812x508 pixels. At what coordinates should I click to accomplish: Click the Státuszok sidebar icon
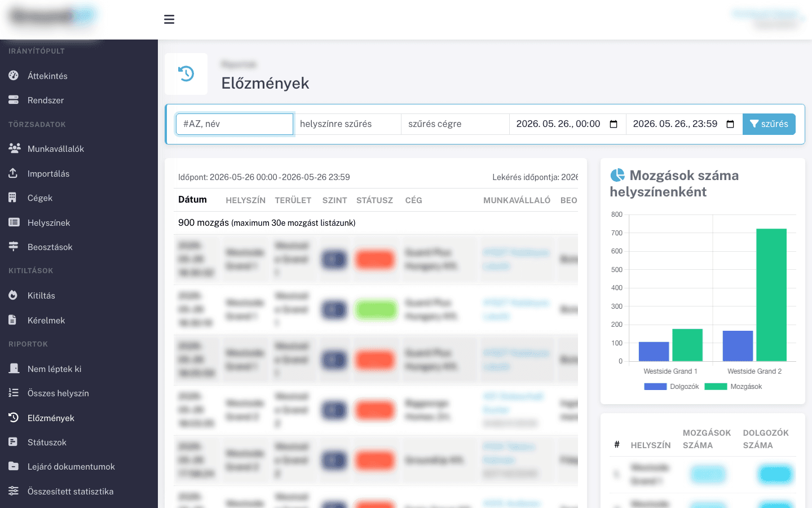click(13, 442)
